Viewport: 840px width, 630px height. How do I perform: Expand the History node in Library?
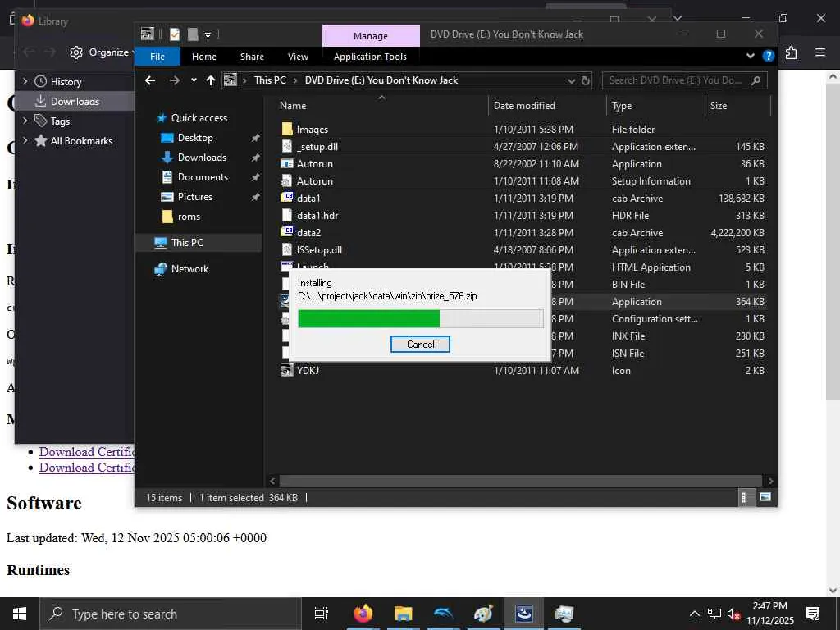(25, 81)
